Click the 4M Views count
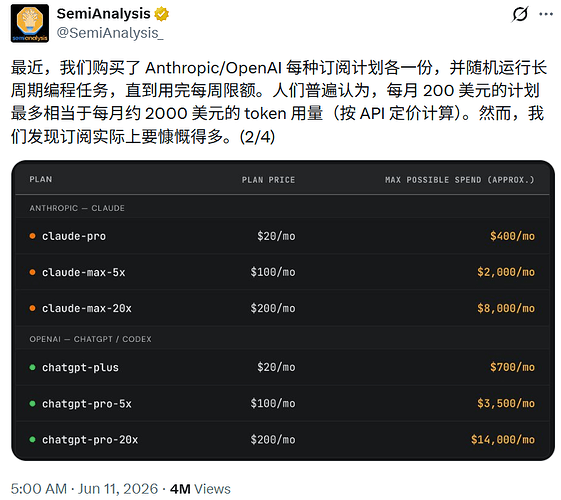Screen dimensions: 561x500 click(x=200, y=489)
